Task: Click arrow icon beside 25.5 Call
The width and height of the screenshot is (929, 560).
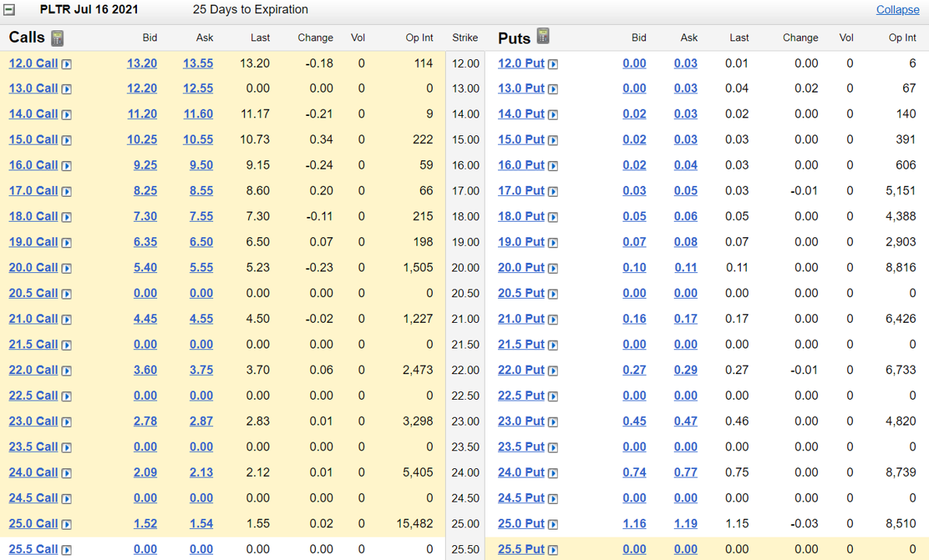Action: (66, 550)
